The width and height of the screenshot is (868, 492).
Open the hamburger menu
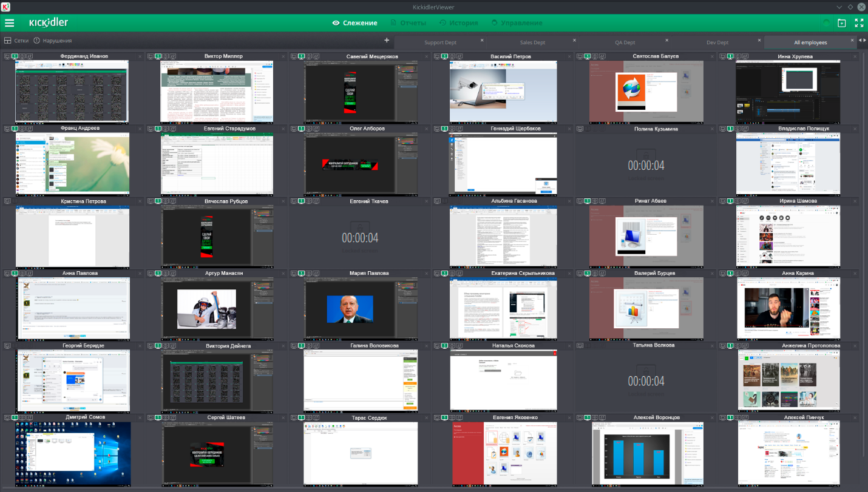coord(10,23)
